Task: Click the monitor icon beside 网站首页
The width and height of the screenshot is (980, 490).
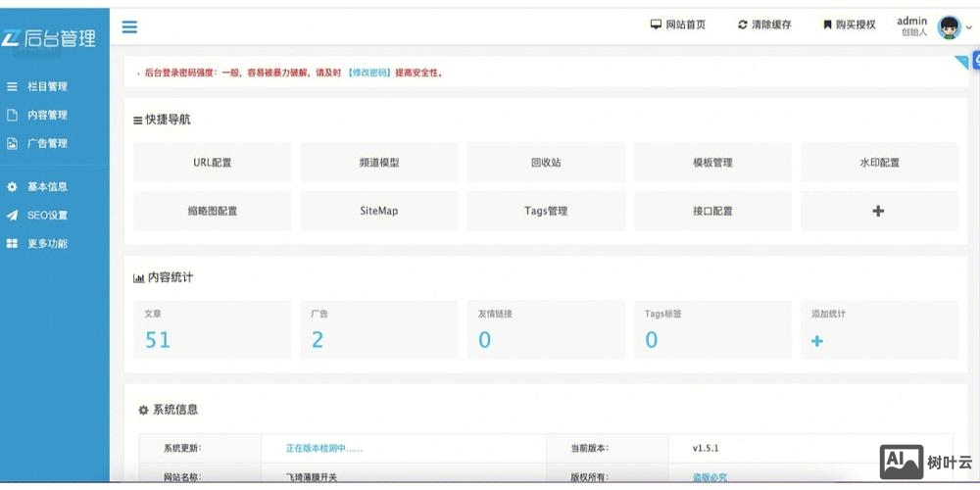Action: (656, 25)
